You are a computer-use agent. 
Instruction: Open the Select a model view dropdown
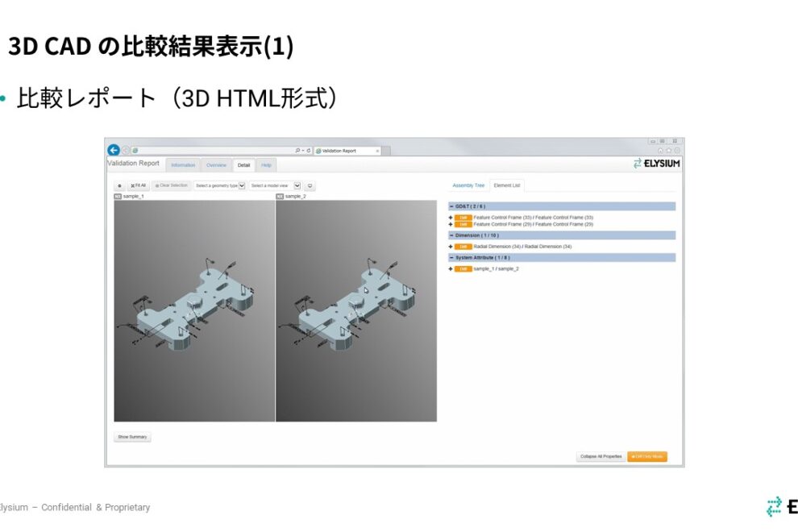click(x=275, y=185)
